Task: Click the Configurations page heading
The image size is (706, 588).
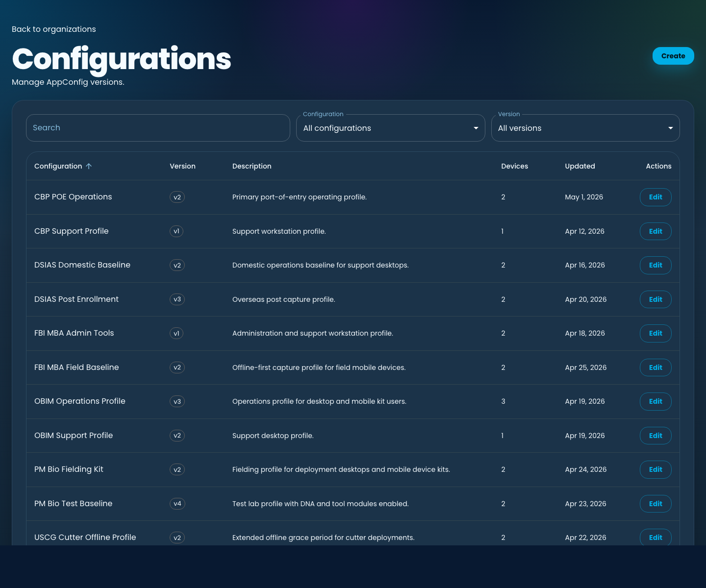Action: 122,59
